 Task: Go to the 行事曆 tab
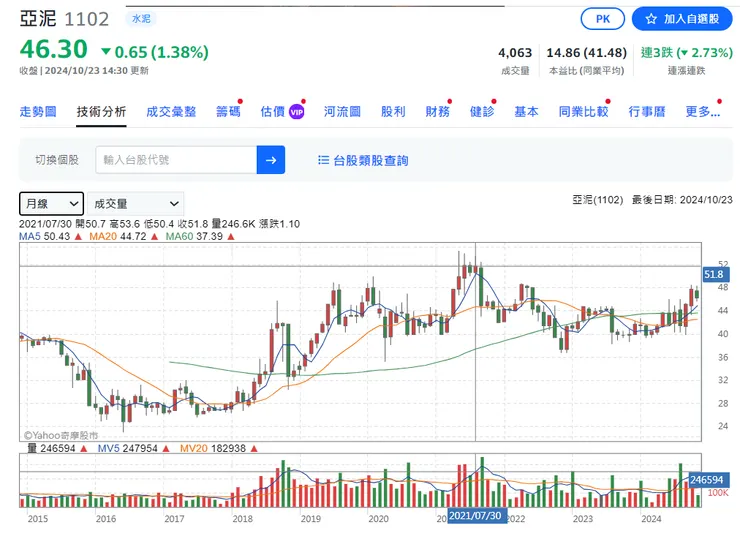point(647,112)
